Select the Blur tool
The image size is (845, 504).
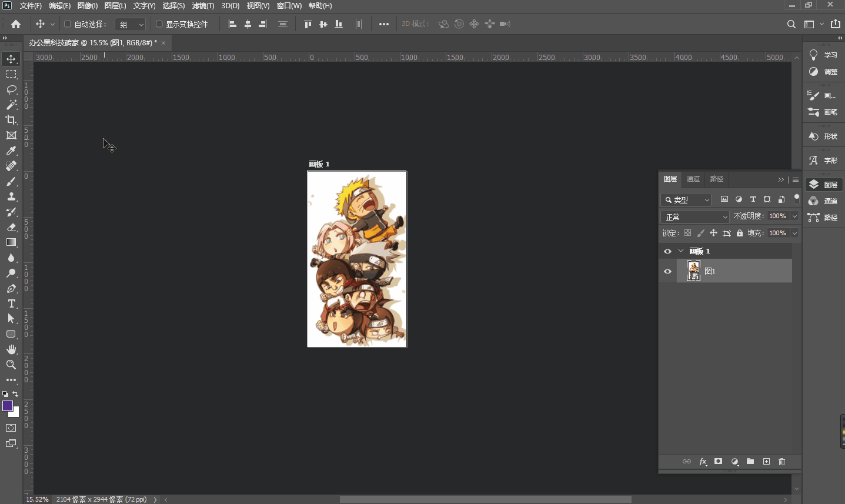[11, 258]
